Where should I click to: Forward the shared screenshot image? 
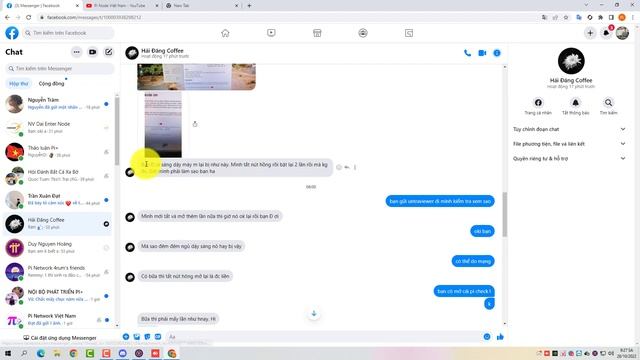click(195, 124)
